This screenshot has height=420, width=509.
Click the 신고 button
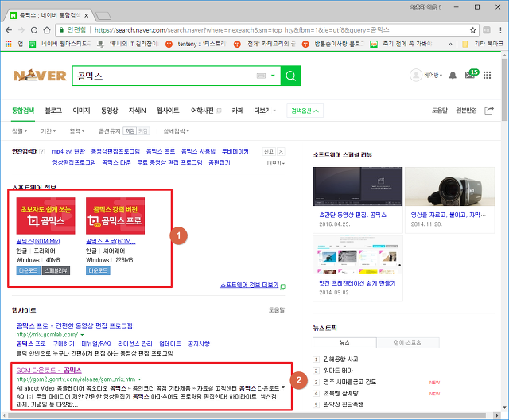[x=269, y=152]
